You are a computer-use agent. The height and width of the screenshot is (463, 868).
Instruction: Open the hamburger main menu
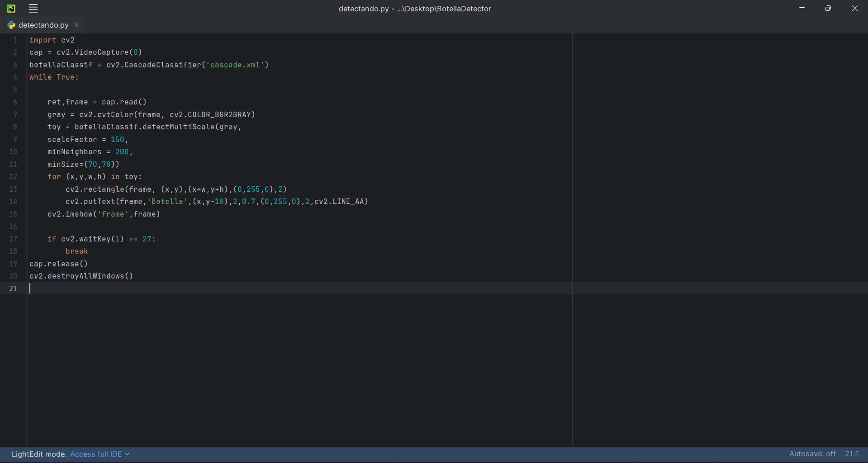33,8
